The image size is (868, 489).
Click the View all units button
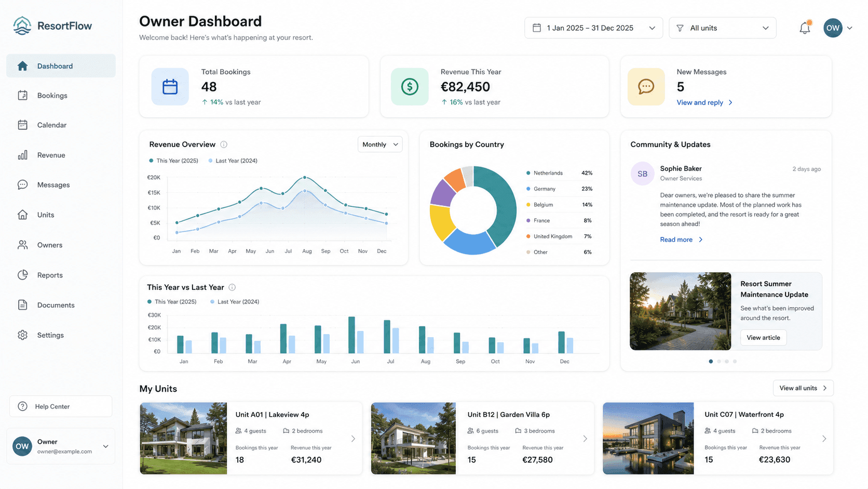coord(803,388)
